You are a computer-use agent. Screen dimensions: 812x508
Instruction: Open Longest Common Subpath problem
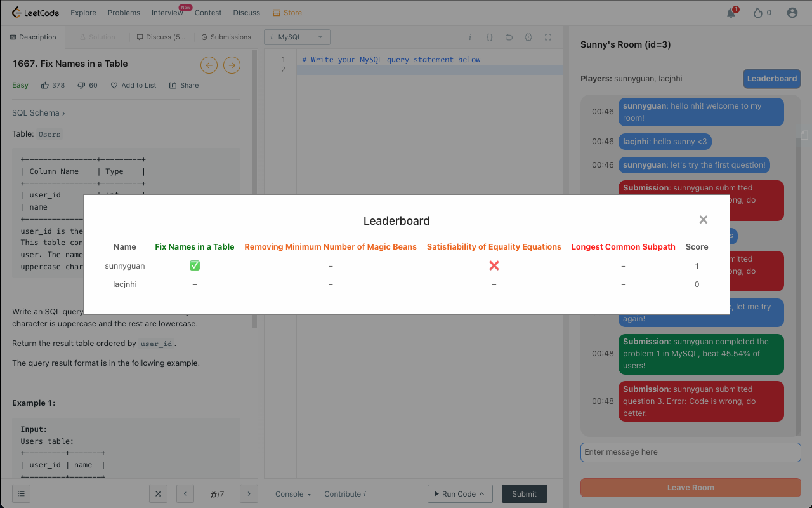point(624,247)
